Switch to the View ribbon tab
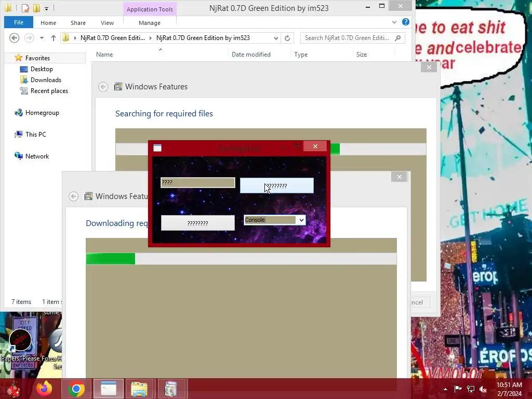The width and height of the screenshot is (532, 399). pos(107,23)
